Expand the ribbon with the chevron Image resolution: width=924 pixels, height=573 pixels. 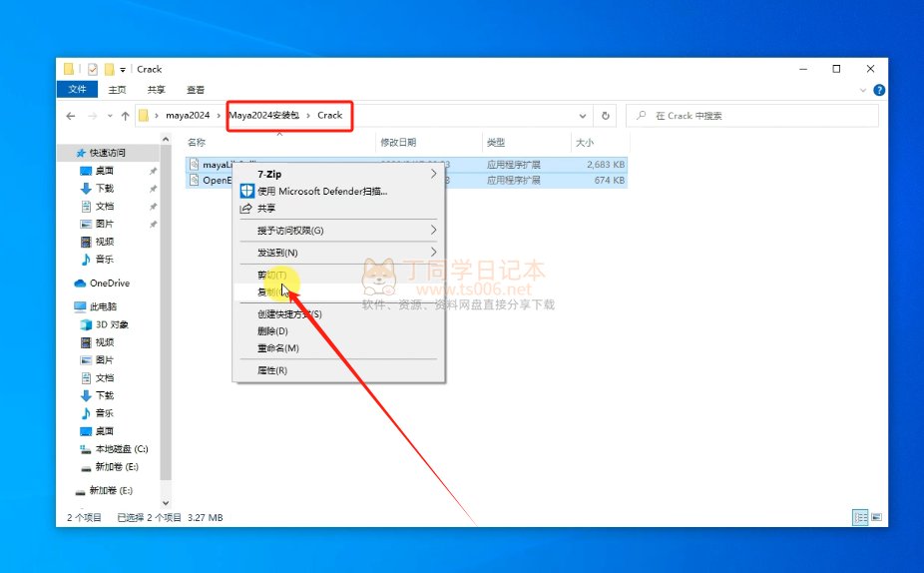point(863,90)
